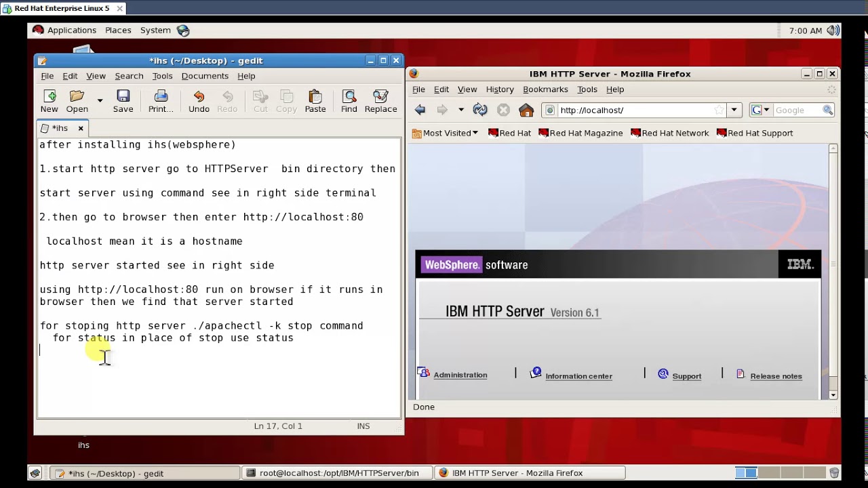868x488 pixels.
Task: Click in the Google search field
Action: pyautogui.click(x=797, y=110)
